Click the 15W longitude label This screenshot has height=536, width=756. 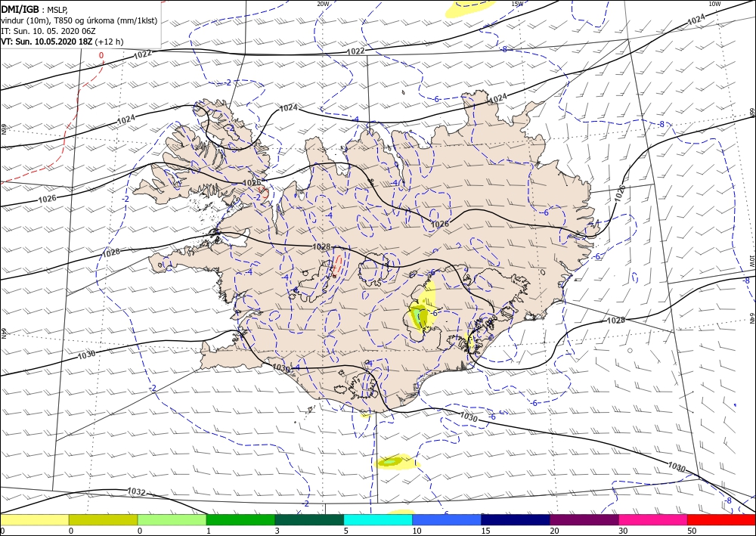click(517, 4)
